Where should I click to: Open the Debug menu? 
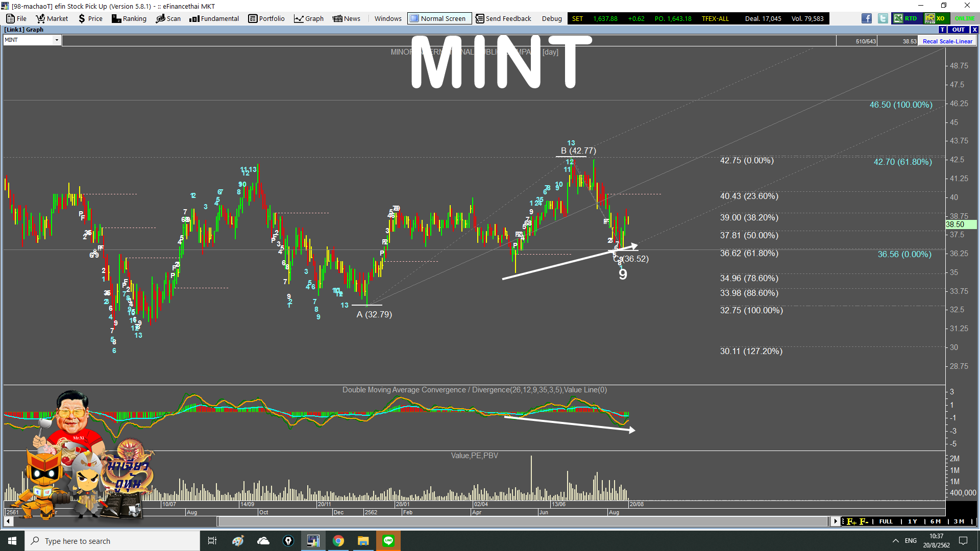pos(552,18)
